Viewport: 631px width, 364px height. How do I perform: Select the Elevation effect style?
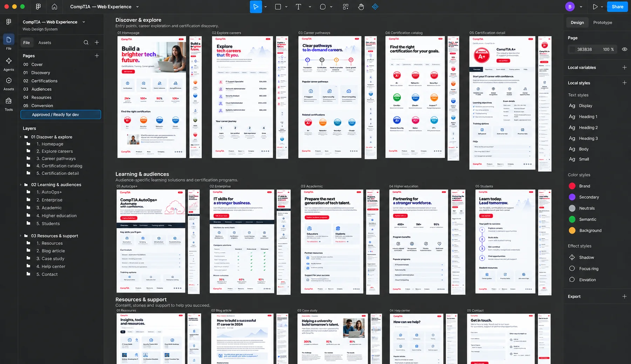tap(582, 280)
